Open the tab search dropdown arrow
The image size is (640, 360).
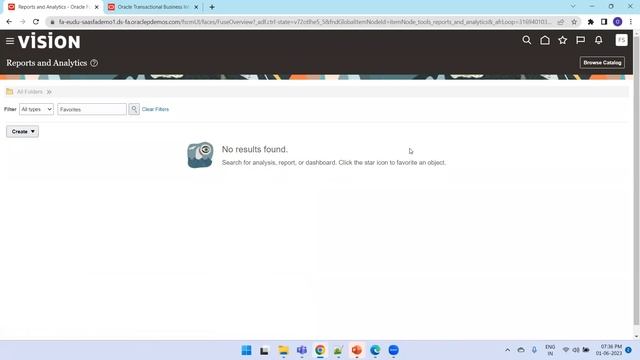pyautogui.click(x=573, y=6)
